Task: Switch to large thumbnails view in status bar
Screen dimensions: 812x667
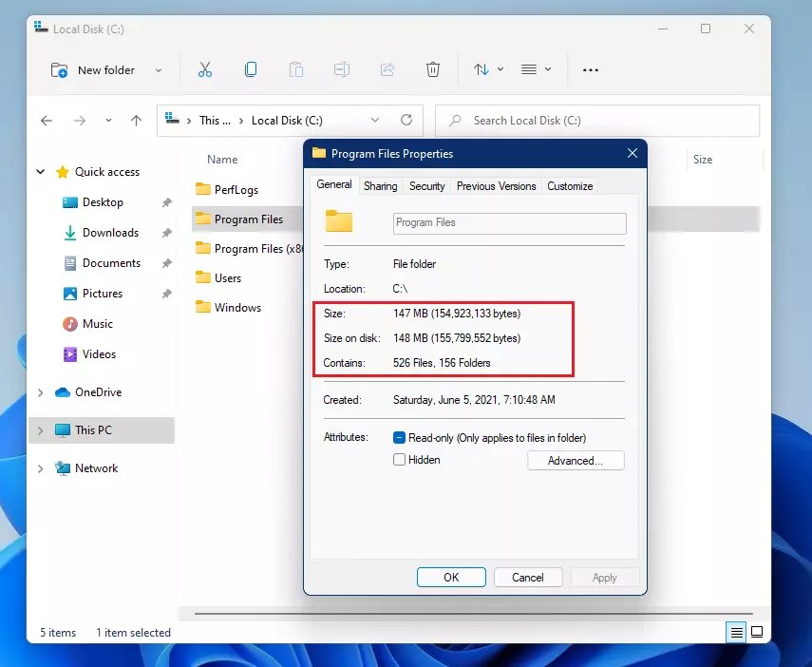Action: click(x=757, y=632)
